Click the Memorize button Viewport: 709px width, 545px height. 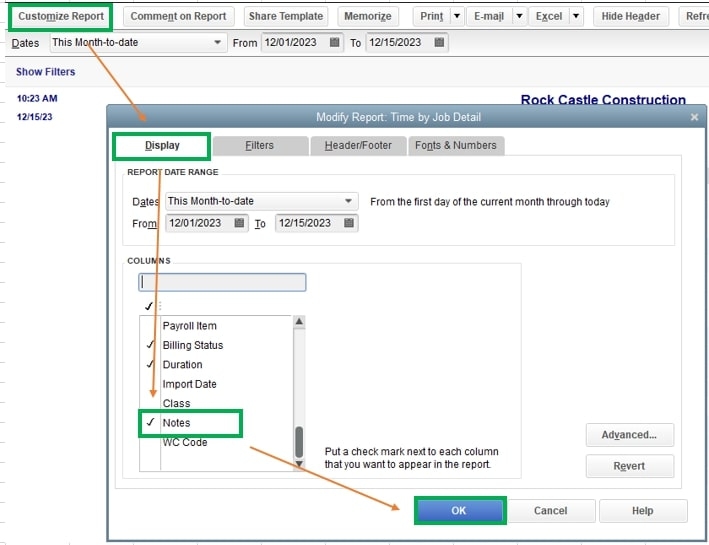368,16
